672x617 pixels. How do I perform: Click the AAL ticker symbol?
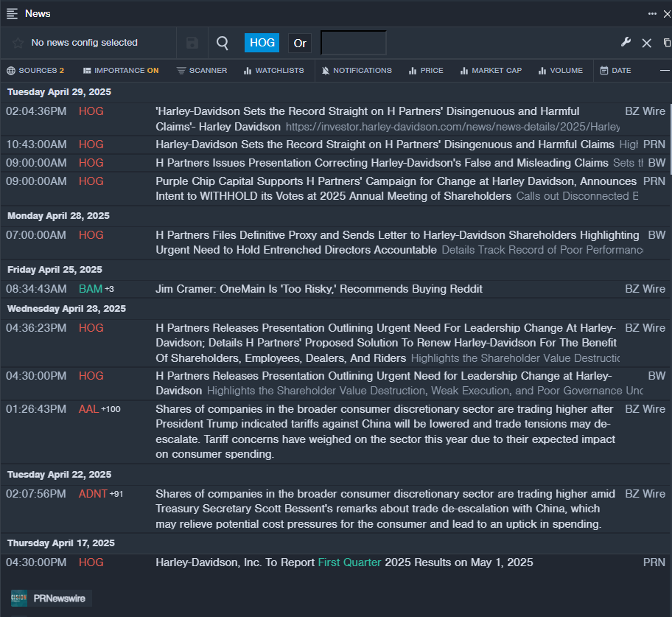(88, 409)
